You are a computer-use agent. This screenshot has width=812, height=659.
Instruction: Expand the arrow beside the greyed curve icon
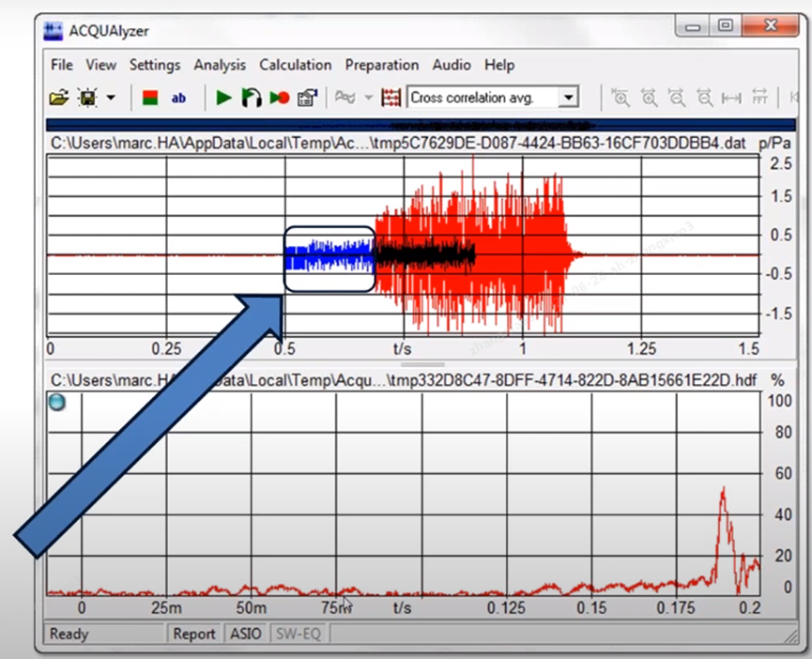[369, 97]
